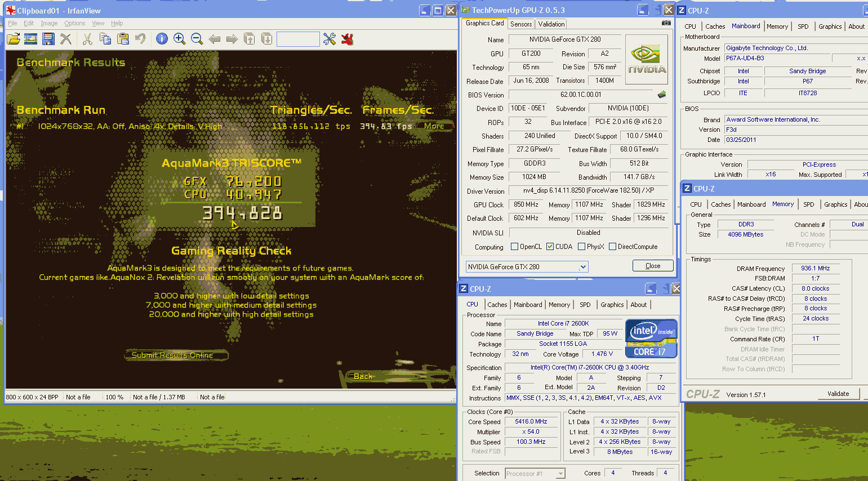The width and height of the screenshot is (868, 481).
Task: Toggle the PhysX checkbox in GPU-Z
Action: [x=581, y=247]
